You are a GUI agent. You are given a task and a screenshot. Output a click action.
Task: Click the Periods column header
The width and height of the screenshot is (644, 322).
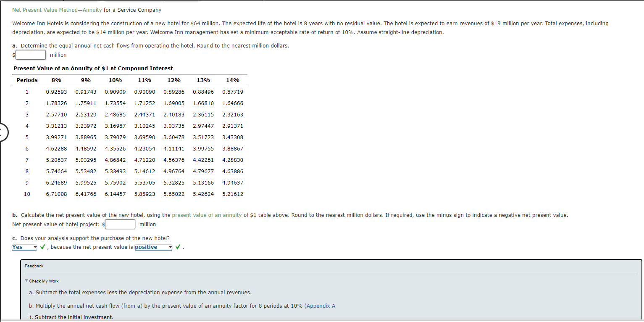pos(27,80)
